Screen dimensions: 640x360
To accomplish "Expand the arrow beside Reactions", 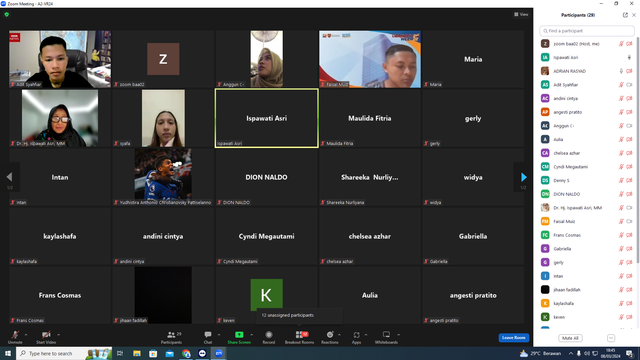I will pos(340,335).
